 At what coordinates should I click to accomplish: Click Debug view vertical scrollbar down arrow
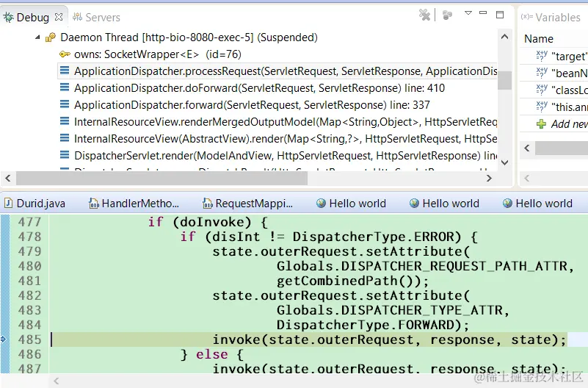point(505,162)
